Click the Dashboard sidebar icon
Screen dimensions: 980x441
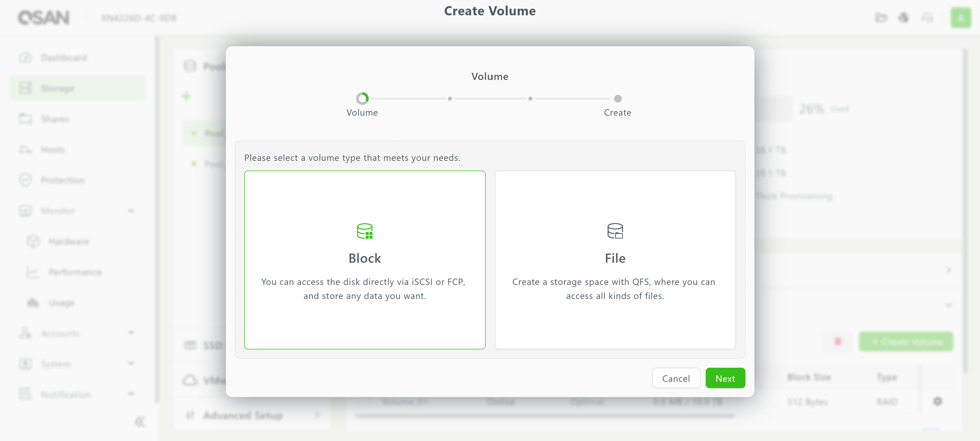coord(26,58)
